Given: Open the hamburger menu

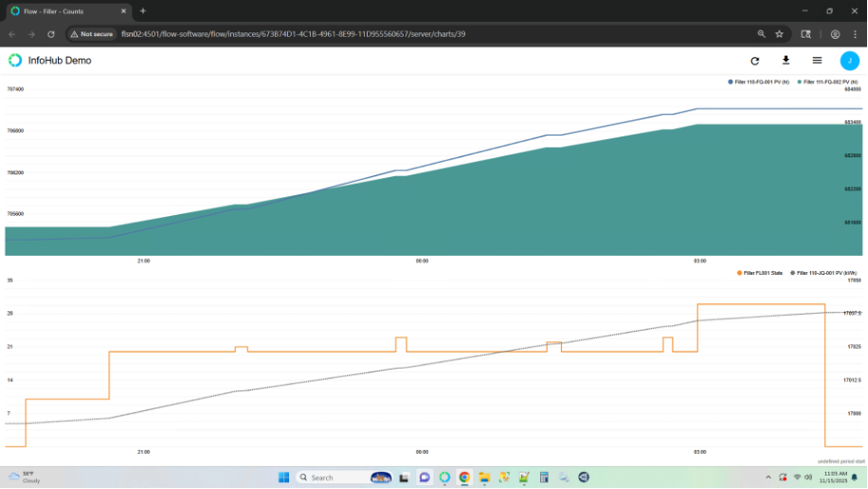Looking at the screenshot, I should click(x=817, y=61).
